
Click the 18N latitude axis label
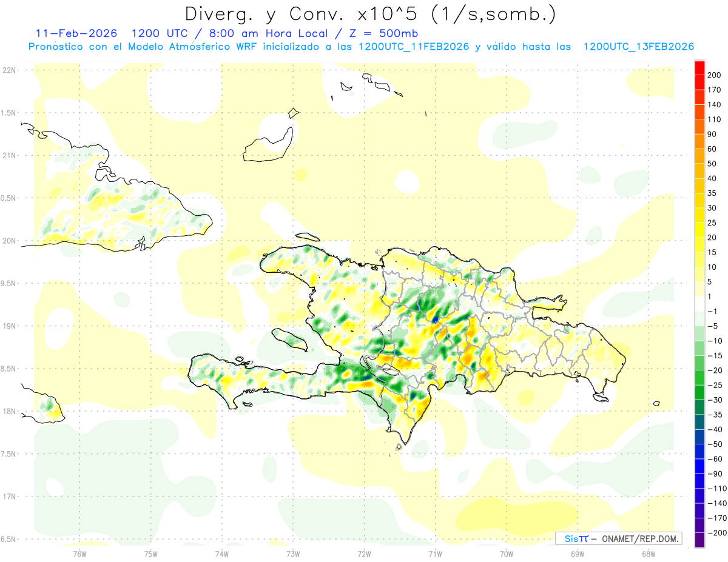coord(8,412)
